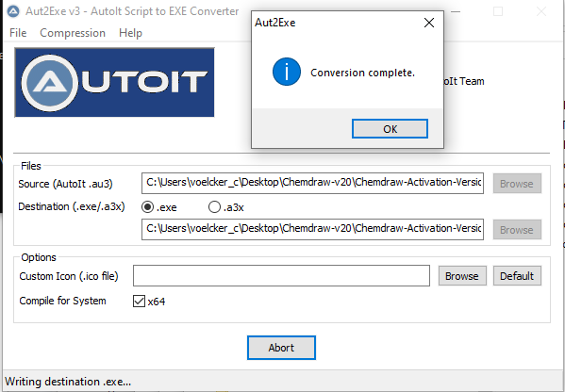The image size is (565, 392).
Task: Open the Compression menu
Action: pos(73,33)
